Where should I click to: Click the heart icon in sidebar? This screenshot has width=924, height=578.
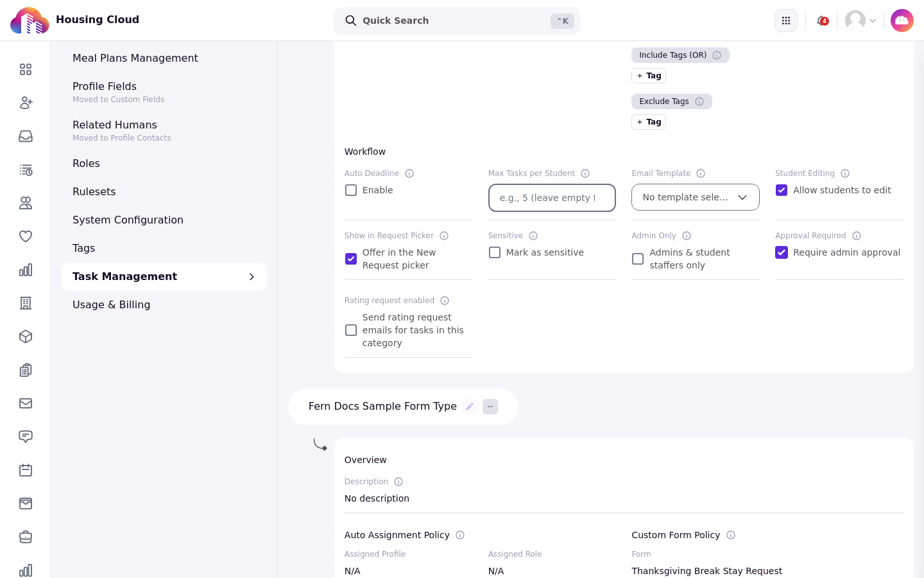[26, 236]
